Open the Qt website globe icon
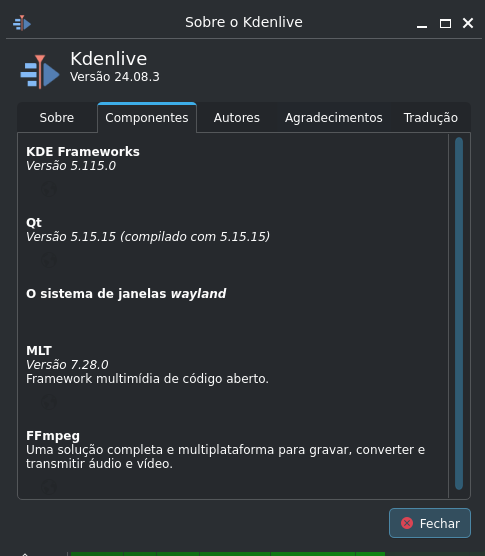Image resolution: width=485 pixels, height=556 pixels. [49, 260]
